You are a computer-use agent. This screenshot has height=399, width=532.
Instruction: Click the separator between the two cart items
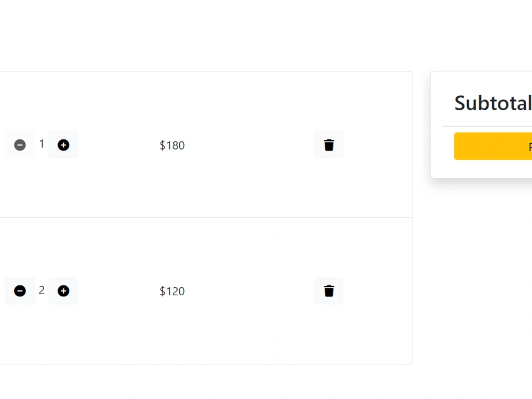pos(206,218)
